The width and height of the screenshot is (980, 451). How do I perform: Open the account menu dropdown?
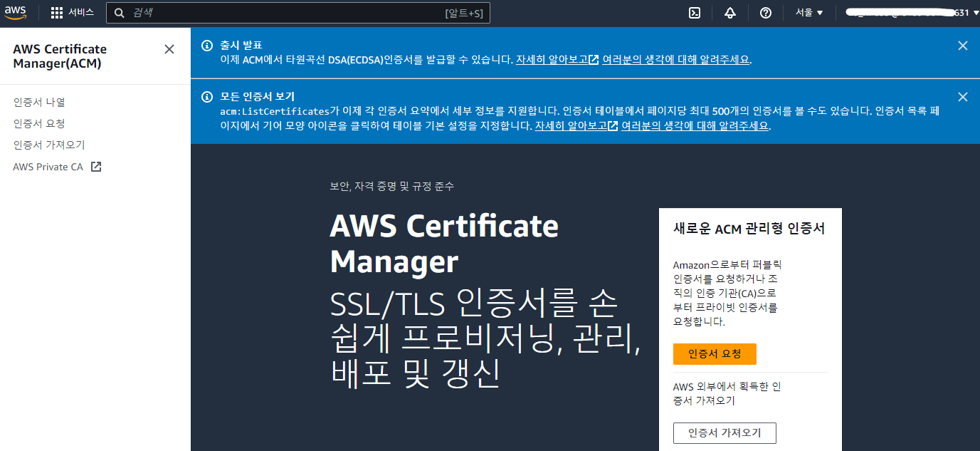pyautogui.click(x=912, y=13)
